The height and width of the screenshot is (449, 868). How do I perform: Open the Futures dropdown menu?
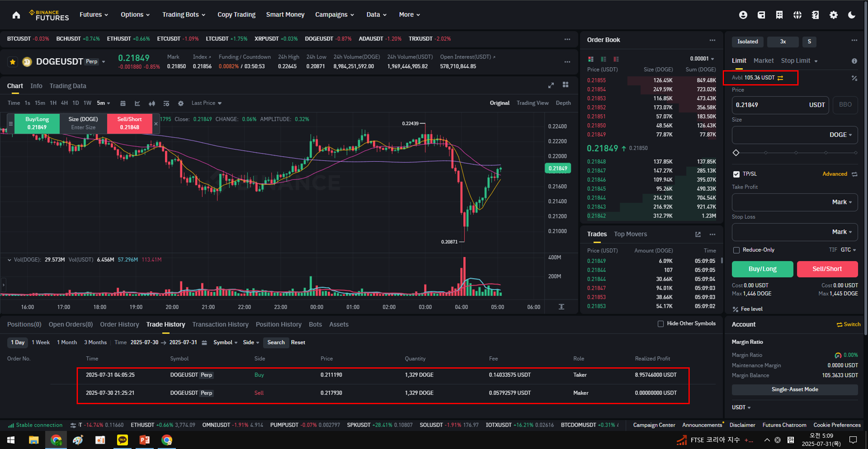click(x=94, y=15)
